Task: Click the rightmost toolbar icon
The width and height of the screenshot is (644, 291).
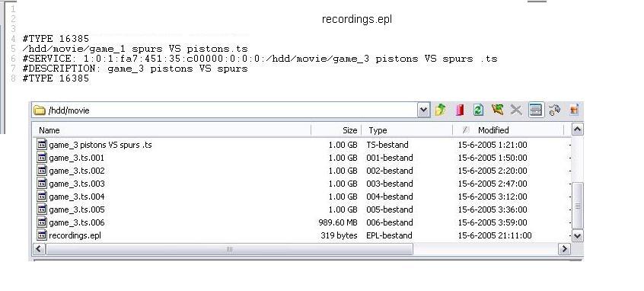Action: click(x=574, y=110)
